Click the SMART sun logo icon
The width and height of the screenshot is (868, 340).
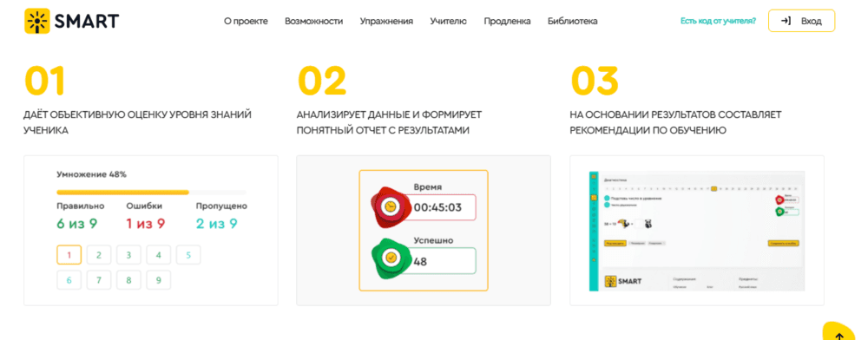point(37,21)
